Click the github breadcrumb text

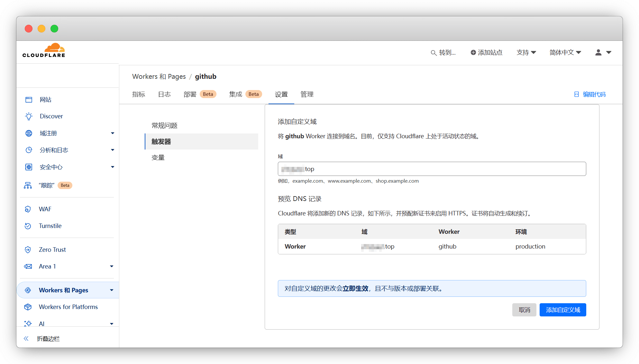click(206, 77)
